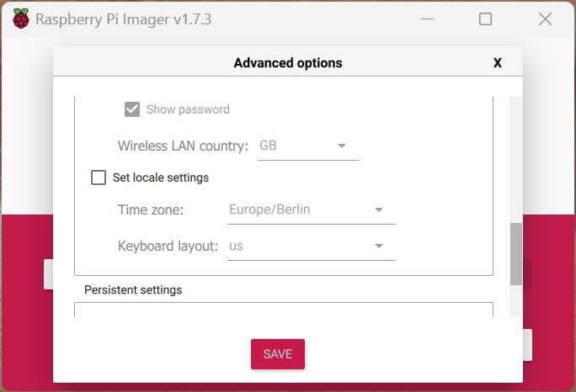576x392 pixels.
Task: Click the GB country value
Action: pos(268,146)
